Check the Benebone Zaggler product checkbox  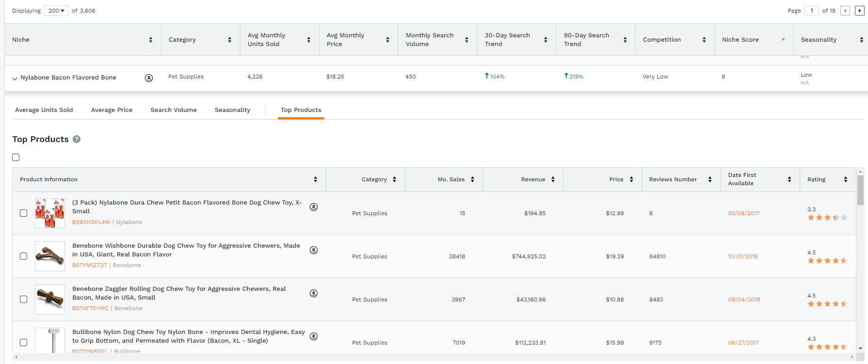click(23, 300)
